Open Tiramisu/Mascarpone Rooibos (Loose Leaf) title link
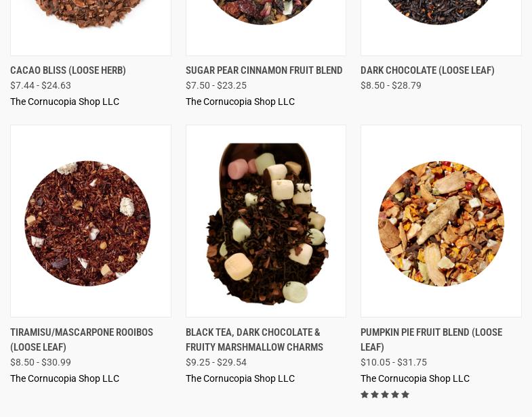Screen dimensions: 532x417 click(81, 340)
